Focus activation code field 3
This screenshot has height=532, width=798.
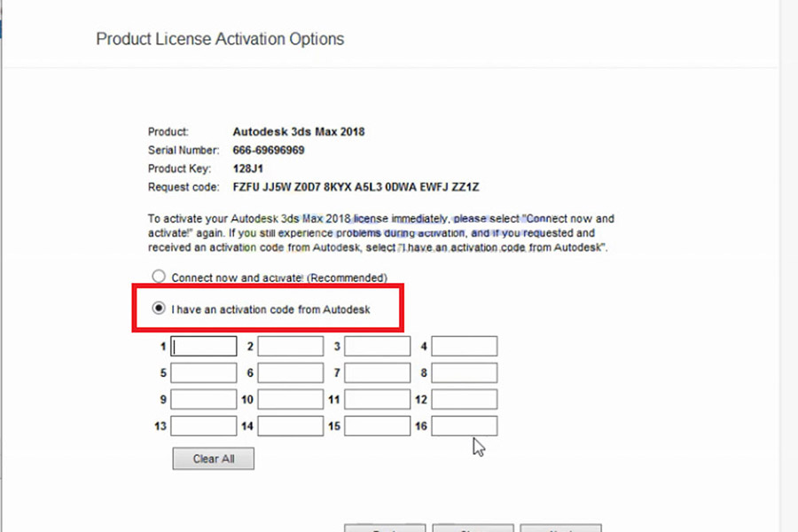(378, 347)
